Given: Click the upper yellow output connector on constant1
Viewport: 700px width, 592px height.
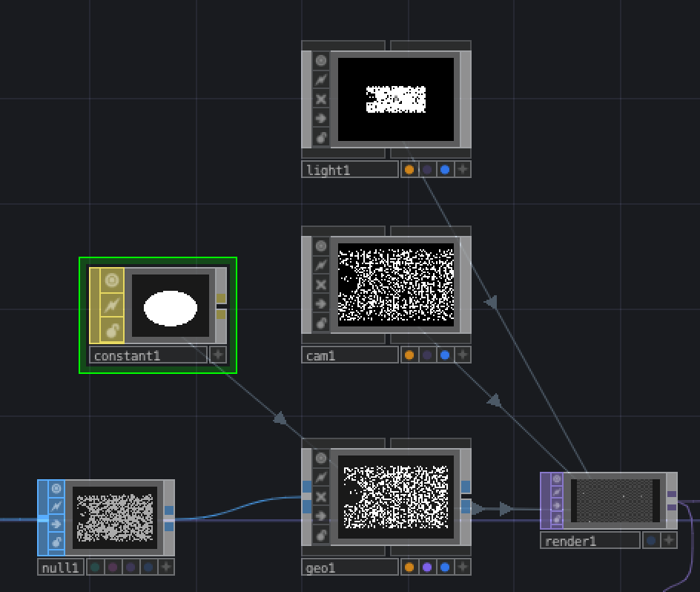Looking at the screenshot, I should 221,298.
